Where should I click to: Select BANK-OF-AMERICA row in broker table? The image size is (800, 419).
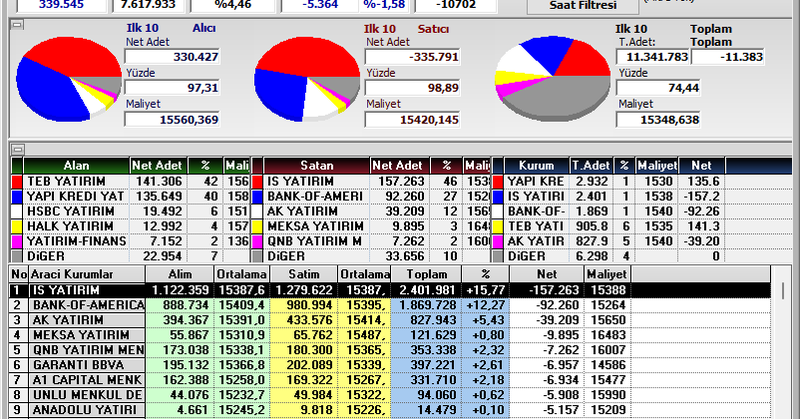point(390,305)
